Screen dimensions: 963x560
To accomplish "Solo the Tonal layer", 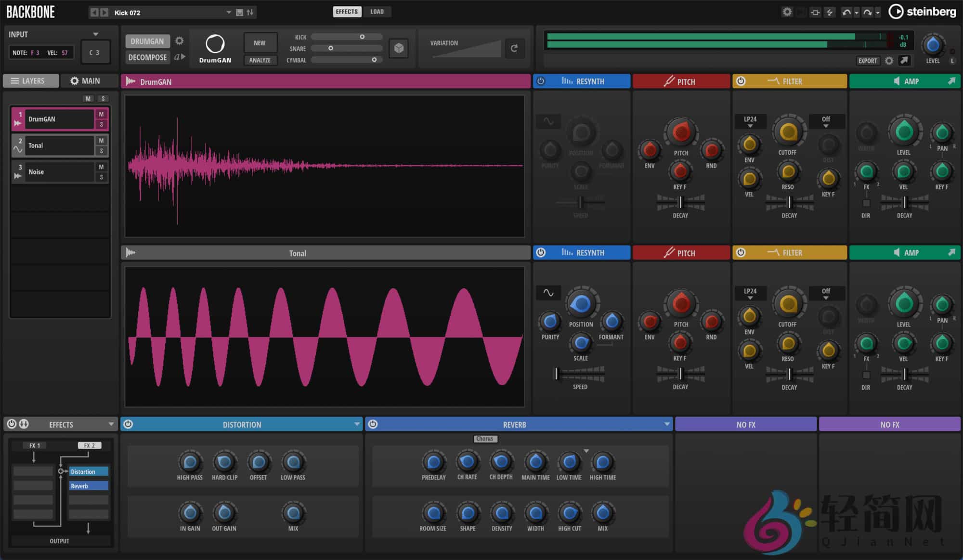I will pos(101,151).
